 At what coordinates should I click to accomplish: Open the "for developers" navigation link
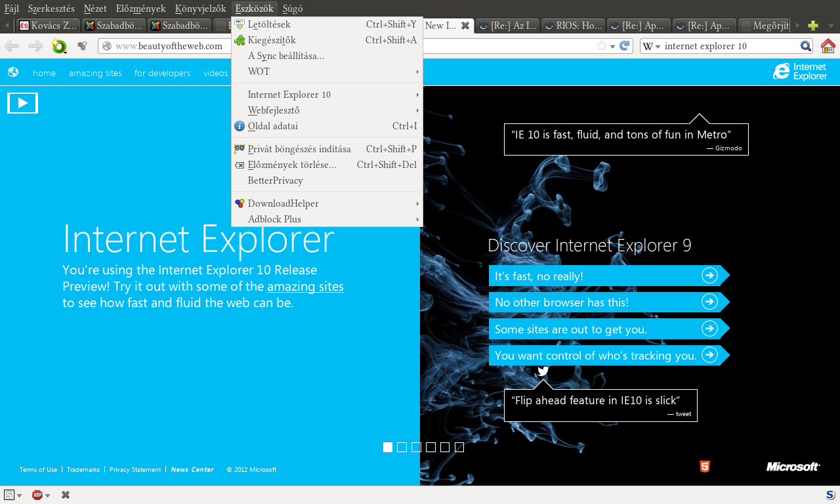click(x=162, y=73)
